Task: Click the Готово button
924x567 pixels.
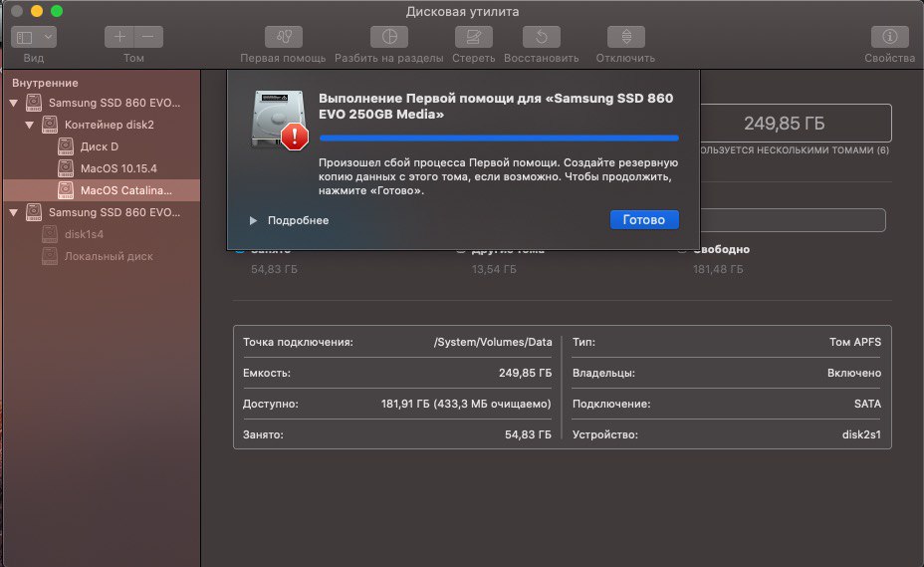Action: click(x=644, y=219)
